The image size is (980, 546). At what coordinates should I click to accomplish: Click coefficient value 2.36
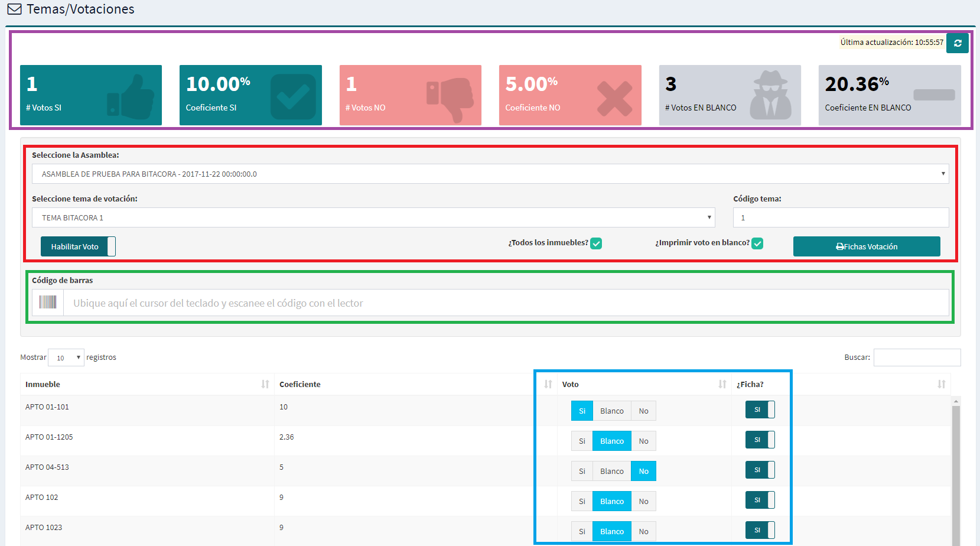[286, 437]
